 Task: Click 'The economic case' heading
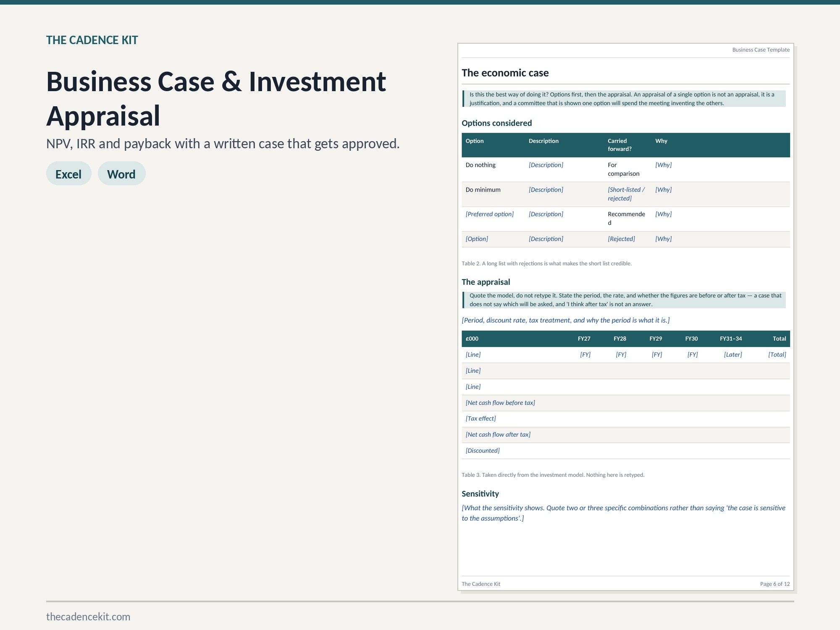[505, 73]
